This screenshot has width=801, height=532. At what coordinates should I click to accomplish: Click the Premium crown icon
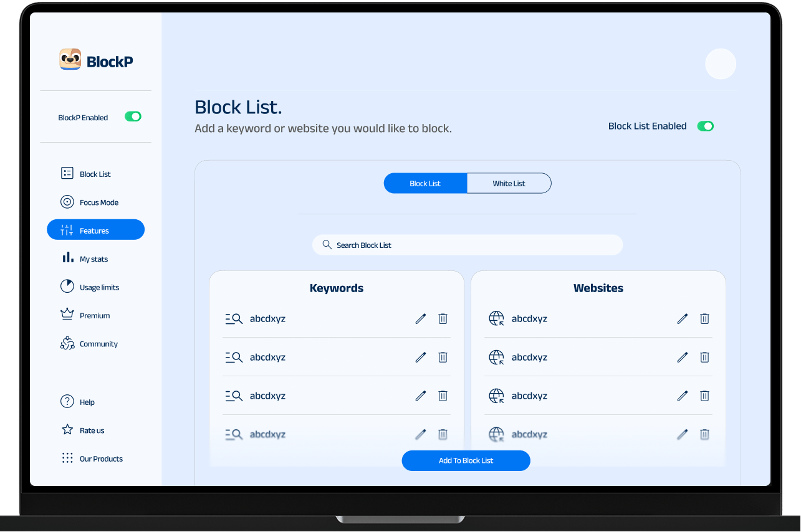67,315
